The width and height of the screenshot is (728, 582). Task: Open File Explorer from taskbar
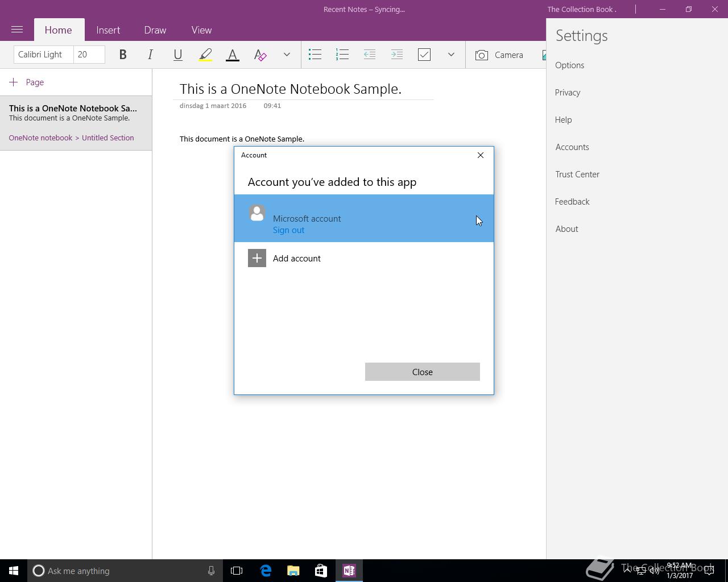click(293, 571)
